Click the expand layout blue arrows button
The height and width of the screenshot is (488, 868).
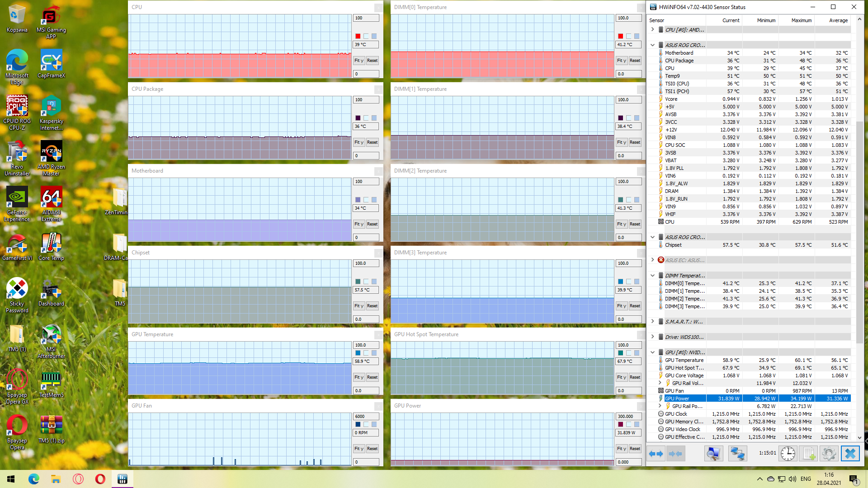click(656, 454)
